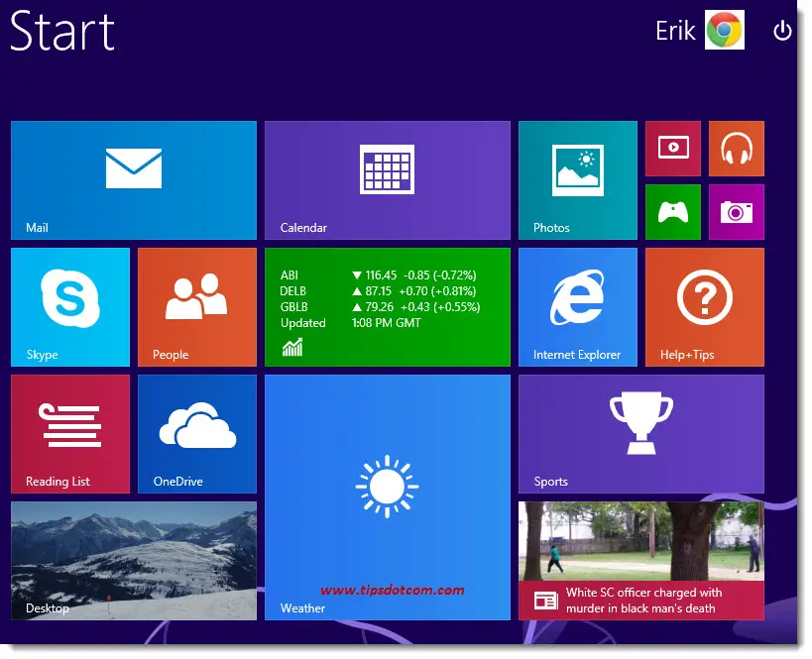Click the DELB stock quote row
Viewport: 812px width, 659px height.
tap(378, 291)
